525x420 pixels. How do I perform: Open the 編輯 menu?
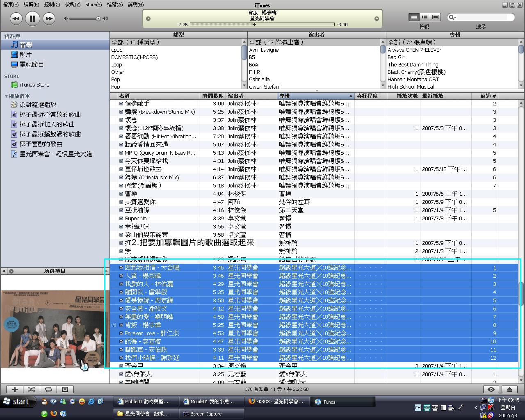click(x=31, y=5)
